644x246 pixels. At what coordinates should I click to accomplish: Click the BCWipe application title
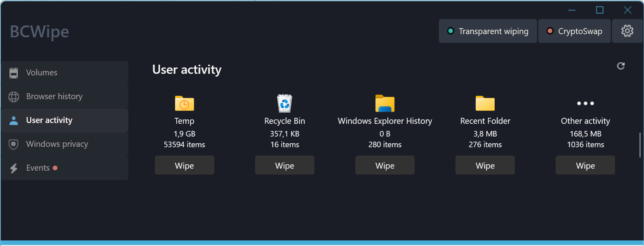tap(40, 32)
